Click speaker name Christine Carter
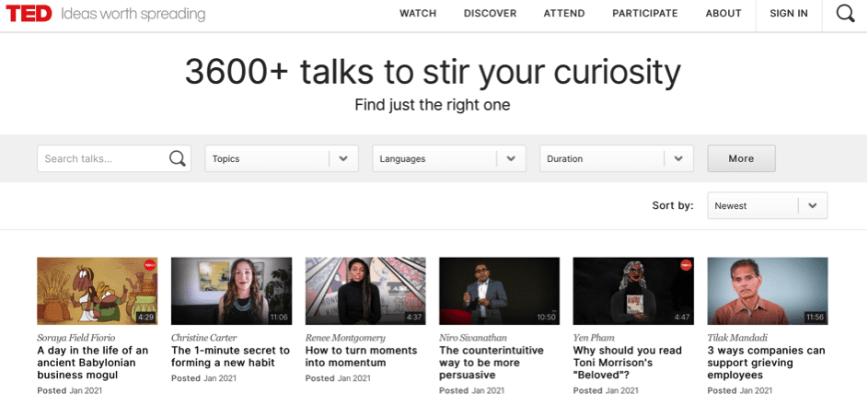 pyautogui.click(x=203, y=338)
